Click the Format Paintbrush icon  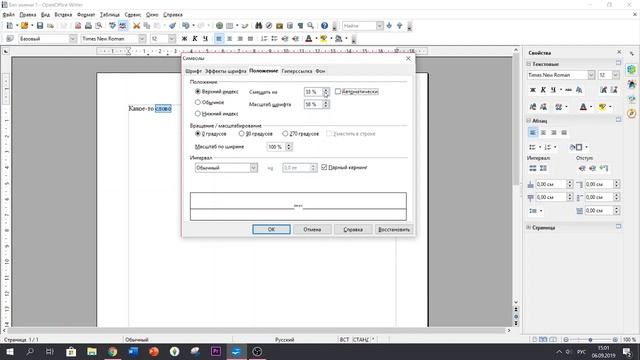[172, 26]
